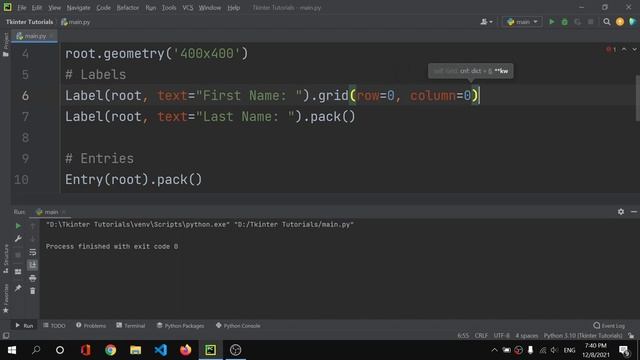
Task: Open the Project tool window sidebar
Action: (5, 44)
